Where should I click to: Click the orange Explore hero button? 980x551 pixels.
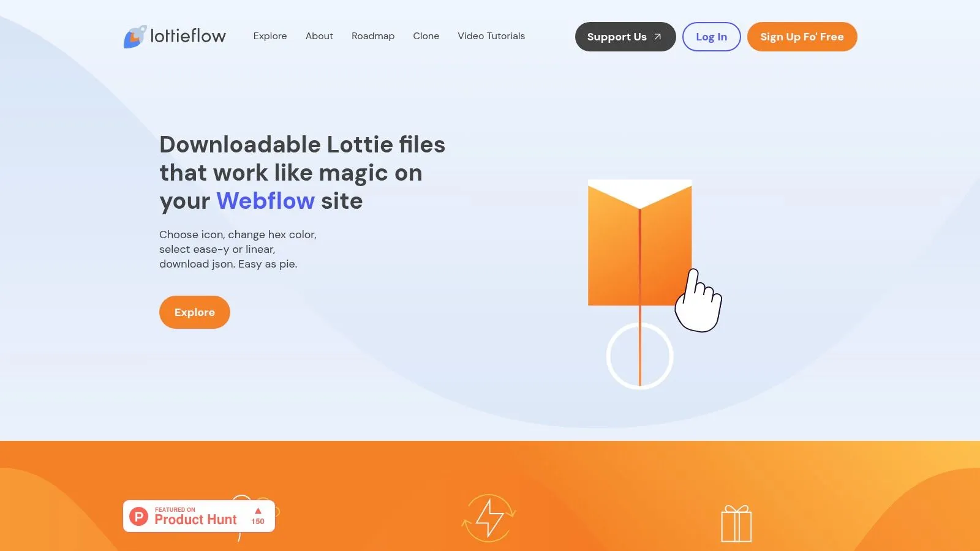click(195, 312)
